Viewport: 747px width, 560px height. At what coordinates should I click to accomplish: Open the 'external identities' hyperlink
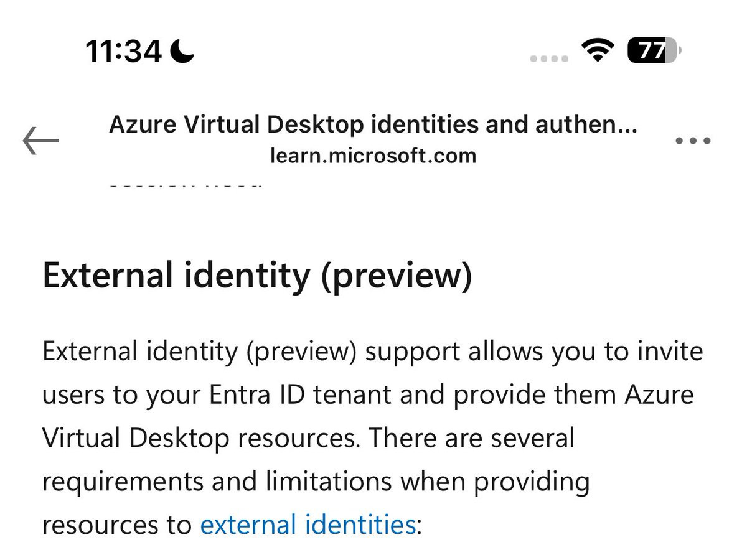click(308, 525)
